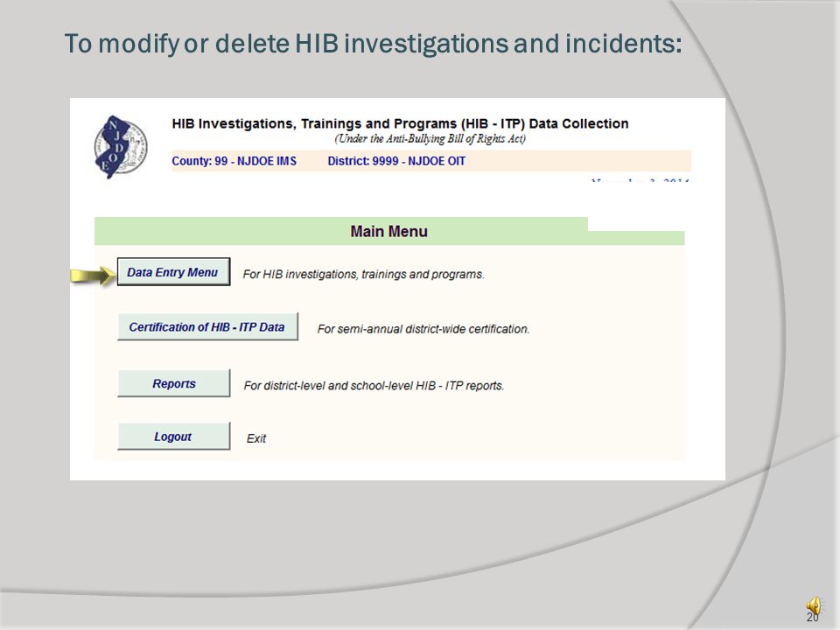Click text 'For semi-annual district-wide certification.'
The image size is (840, 630).
423,329
